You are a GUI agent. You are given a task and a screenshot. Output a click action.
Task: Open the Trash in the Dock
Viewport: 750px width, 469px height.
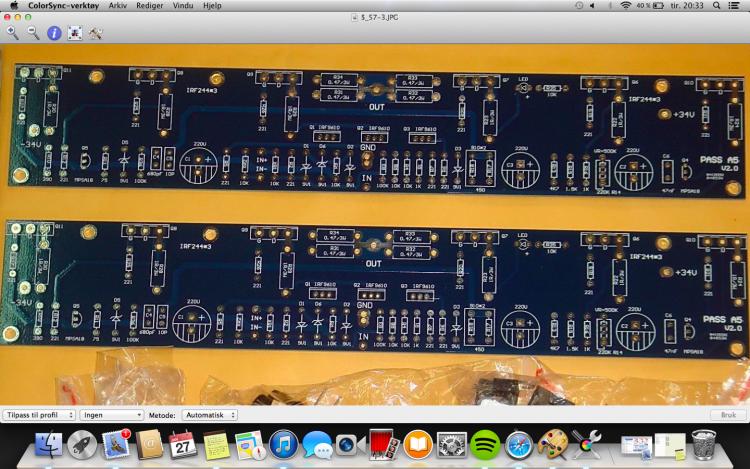tap(704, 445)
